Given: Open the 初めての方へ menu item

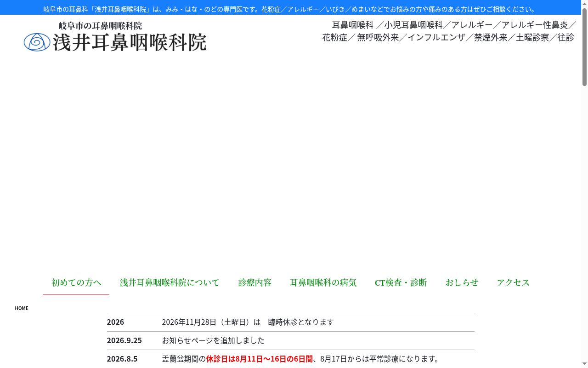Looking at the screenshot, I should 76,282.
